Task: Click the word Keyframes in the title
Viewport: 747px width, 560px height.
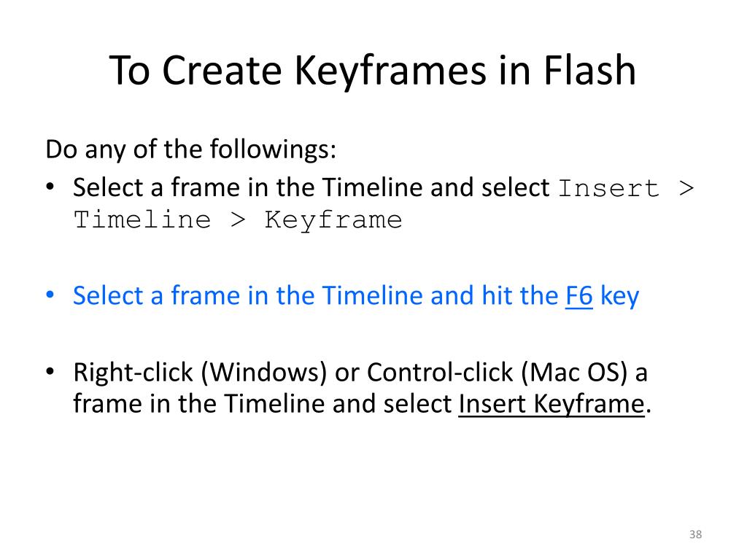Action: coord(383,71)
